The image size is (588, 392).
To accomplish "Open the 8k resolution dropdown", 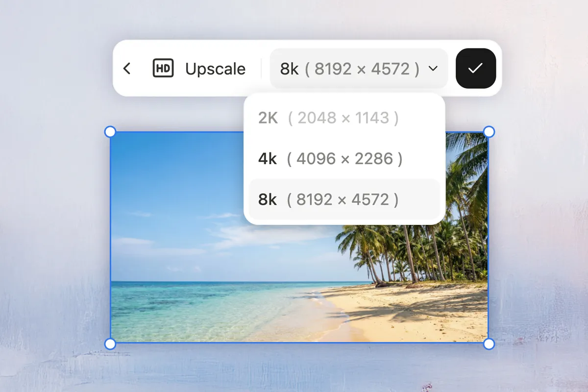I will [350, 69].
